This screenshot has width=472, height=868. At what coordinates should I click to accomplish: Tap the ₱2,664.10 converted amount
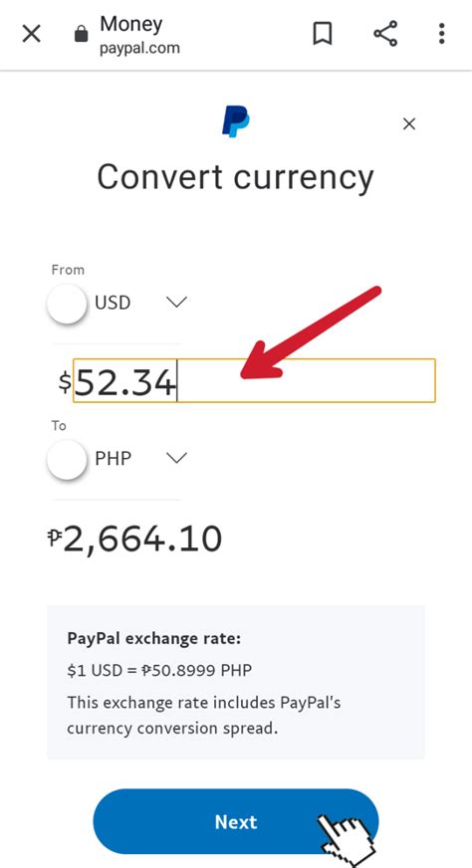(135, 540)
